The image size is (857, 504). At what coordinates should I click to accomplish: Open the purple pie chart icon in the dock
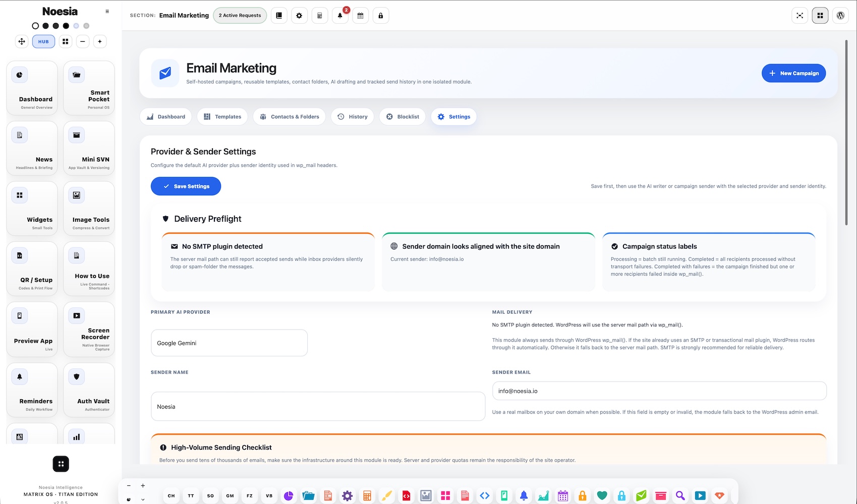coord(289,496)
